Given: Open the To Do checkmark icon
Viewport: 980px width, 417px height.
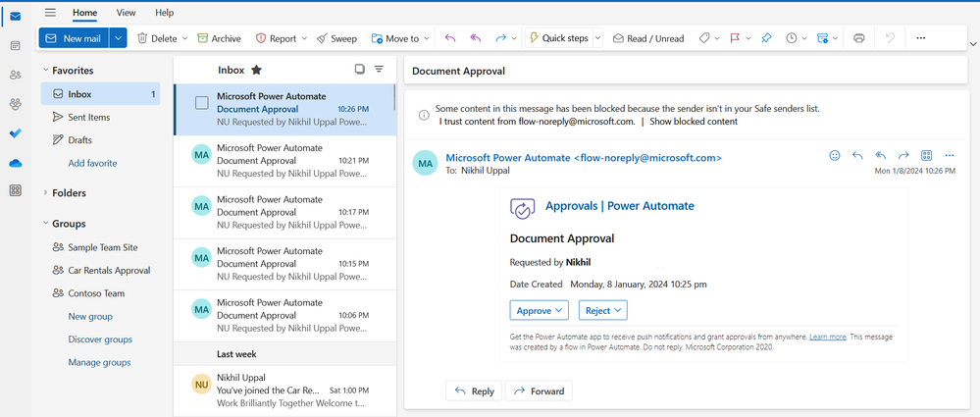Looking at the screenshot, I should [x=15, y=133].
